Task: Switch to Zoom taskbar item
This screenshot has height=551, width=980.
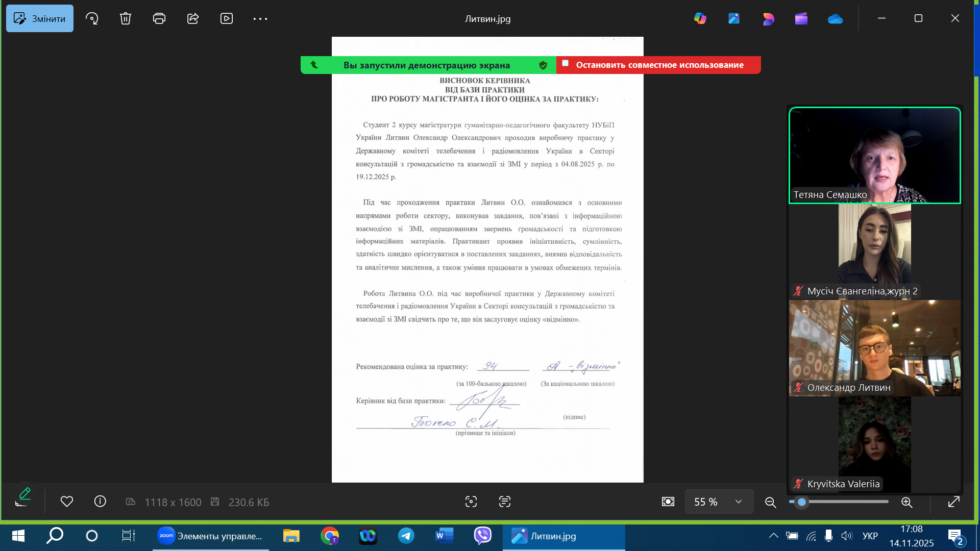Action: [x=210, y=536]
